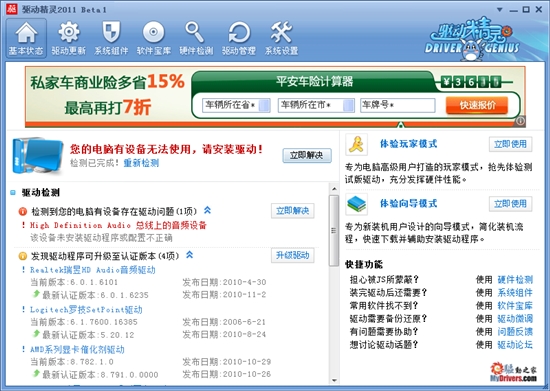
Task: Click the scroll up arrow of driver list
Action: pos(334,189)
